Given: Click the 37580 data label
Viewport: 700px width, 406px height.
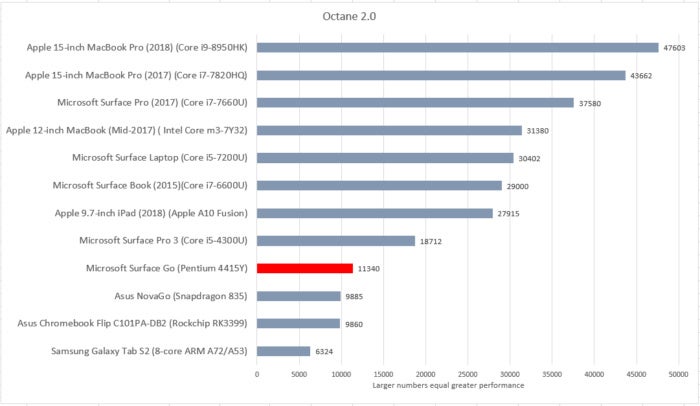Looking at the screenshot, I should (590, 104).
